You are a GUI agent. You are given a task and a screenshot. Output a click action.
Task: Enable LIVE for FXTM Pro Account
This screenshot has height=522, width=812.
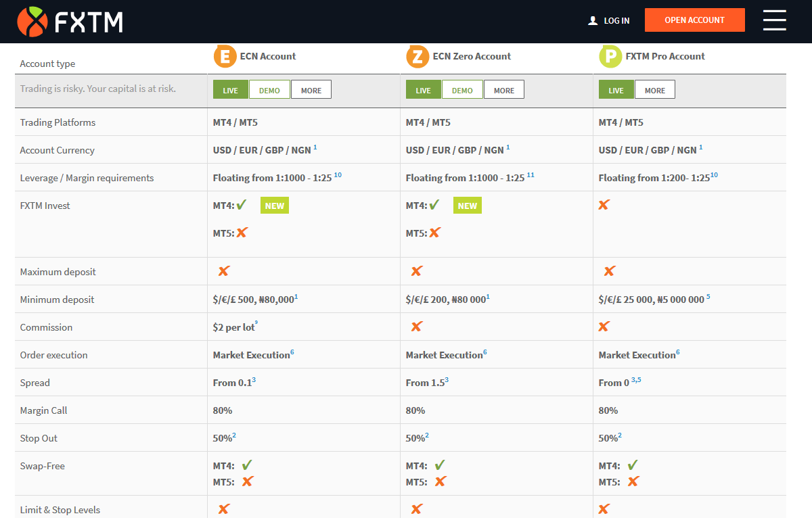[x=616, y=89]
